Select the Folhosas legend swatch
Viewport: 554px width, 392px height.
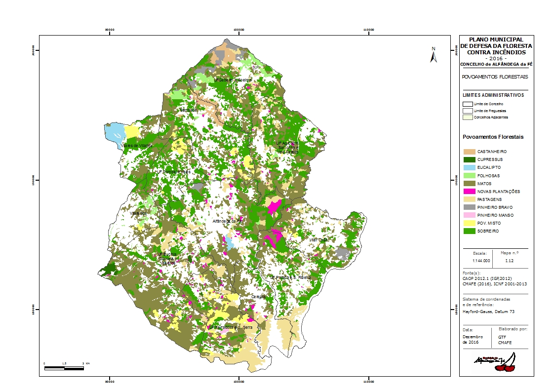coord(469,176)
